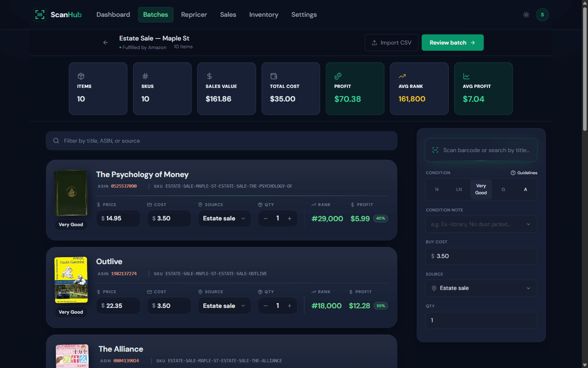Open the user avatar S menu
The height and width of the screenshot is (368, 588).
tap(542, 15)
